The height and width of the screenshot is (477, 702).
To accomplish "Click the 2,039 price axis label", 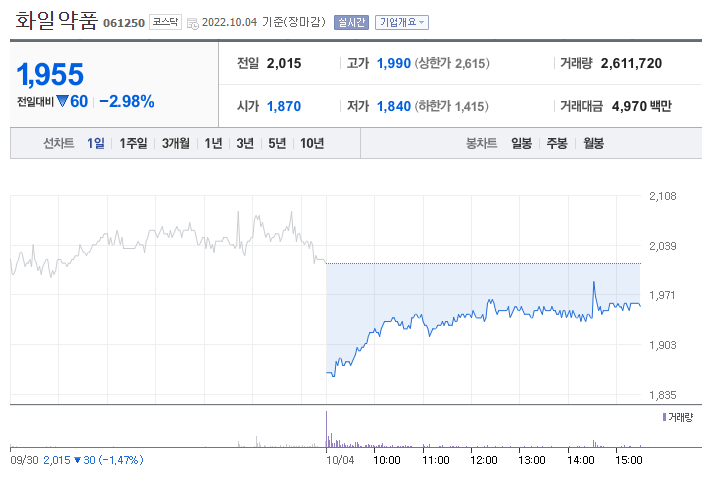I will click(663, 246).
